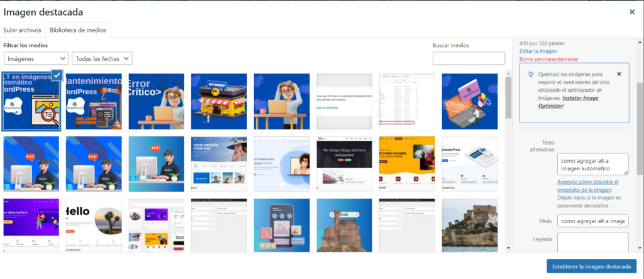This screenshot has width=644, height=279.
Task: Click the Título input field
Action: pos(592,221)
